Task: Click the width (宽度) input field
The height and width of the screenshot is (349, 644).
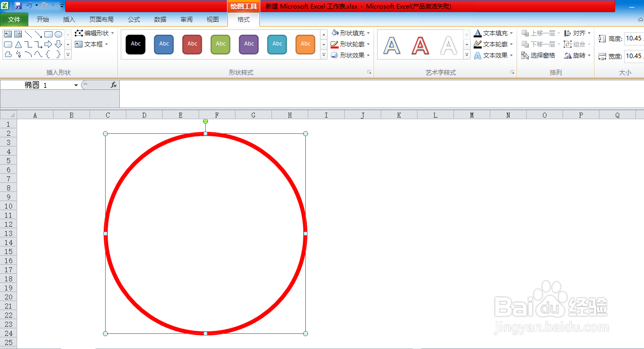Action: (634, 56)
